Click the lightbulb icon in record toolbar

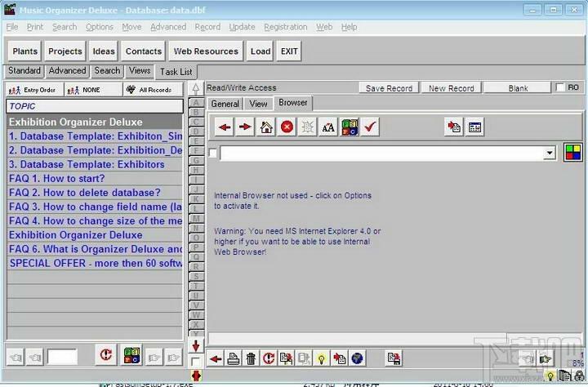coord(321,359)
